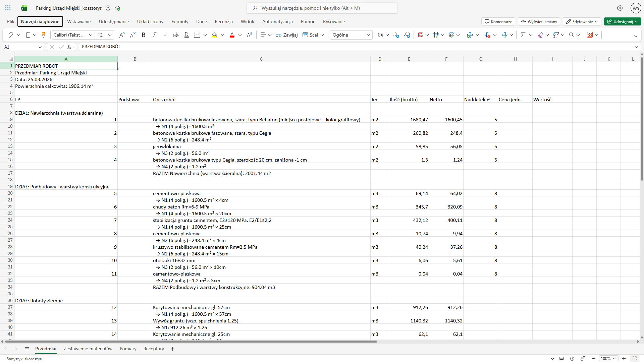Image resolution: width=644 pixels, height=362 pixels.
Task: Open the Formuły ribbon tab
Action: pyautogui.click(x=180, y=21)
